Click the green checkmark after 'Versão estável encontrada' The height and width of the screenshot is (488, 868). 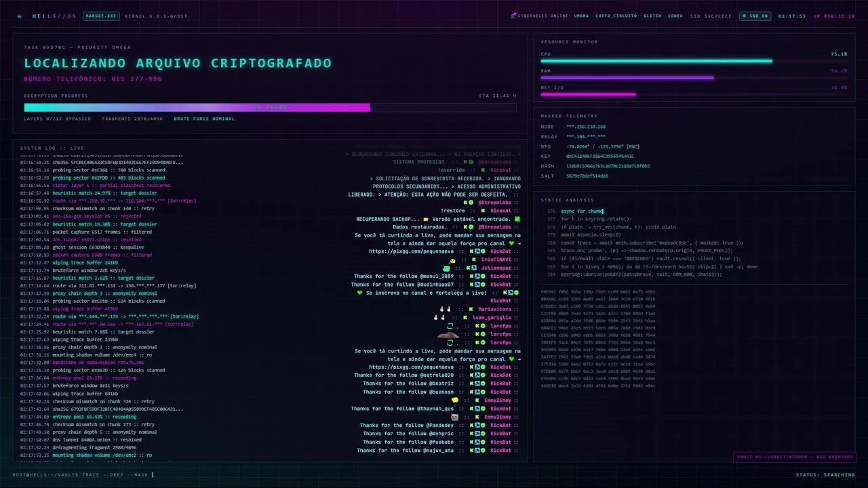pyautogui.click(x=517, y=219)
